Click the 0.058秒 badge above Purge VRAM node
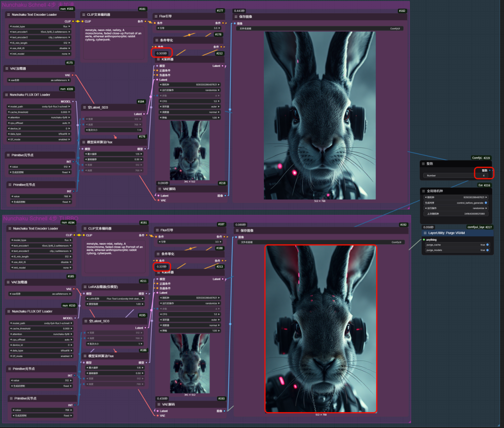504x428 pixels. 429,227
